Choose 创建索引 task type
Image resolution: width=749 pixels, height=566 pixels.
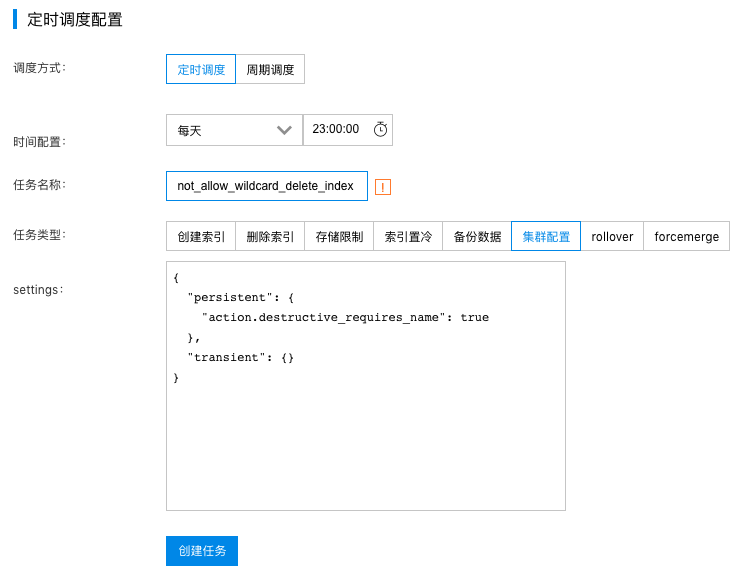(201, 236)
